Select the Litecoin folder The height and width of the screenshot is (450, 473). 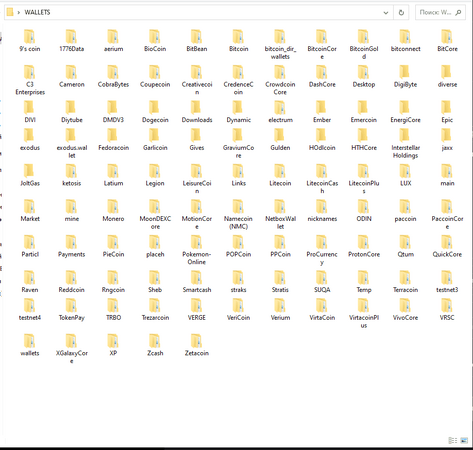280,175
